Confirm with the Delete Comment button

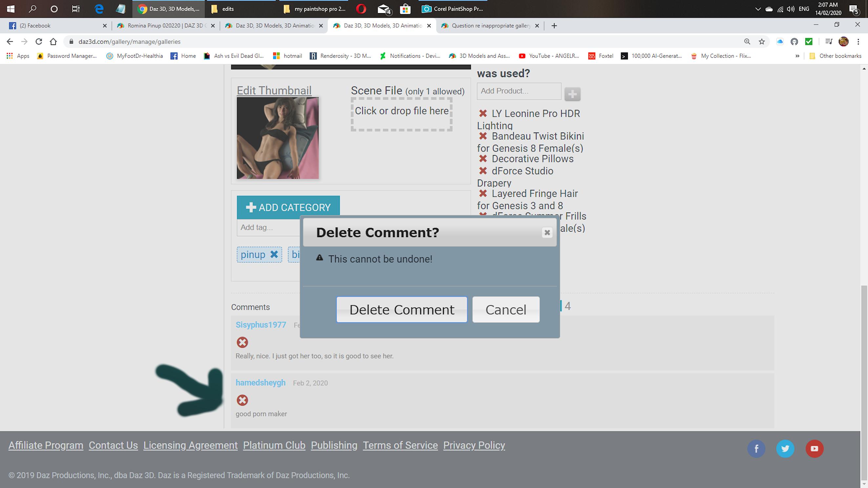[x=401, y=310]
